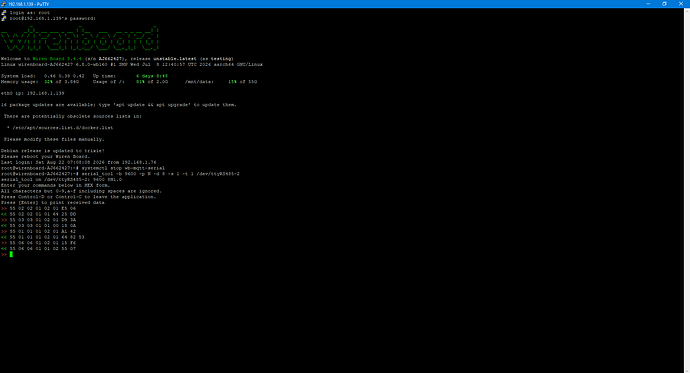Click the 'Welcome to Wiren Board' line
The image size is (690, 373).
(117, 59)
